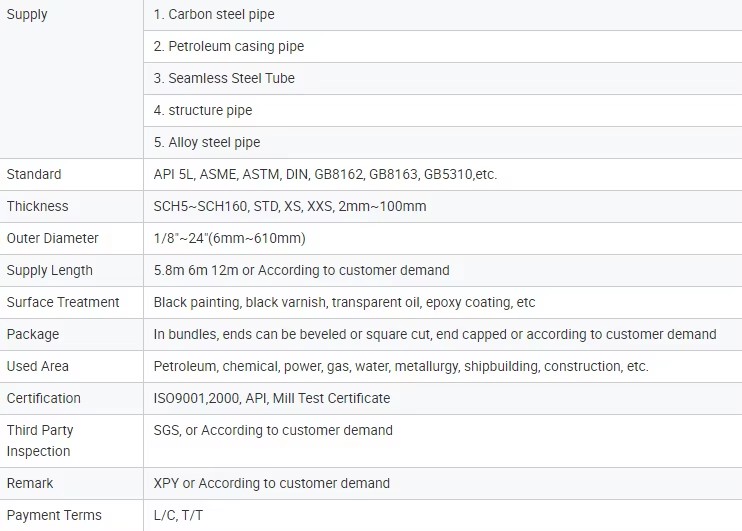
Task: Select the L/C, T/T payment terms
Action: point(178,515)
